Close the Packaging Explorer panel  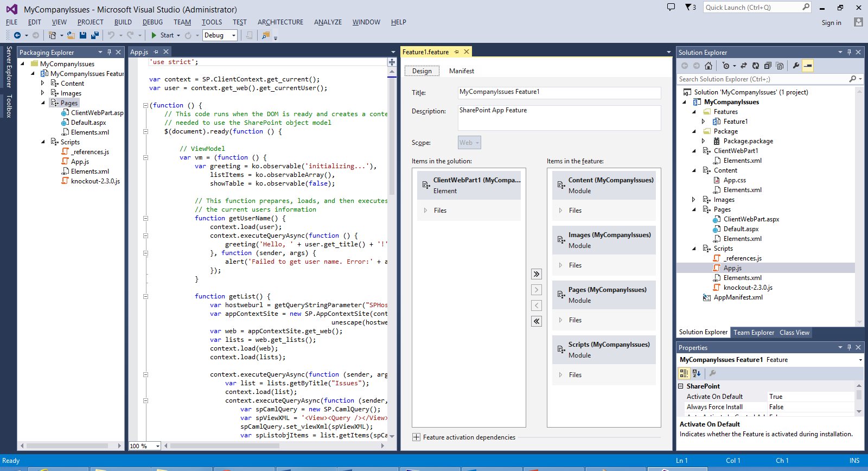118,52
